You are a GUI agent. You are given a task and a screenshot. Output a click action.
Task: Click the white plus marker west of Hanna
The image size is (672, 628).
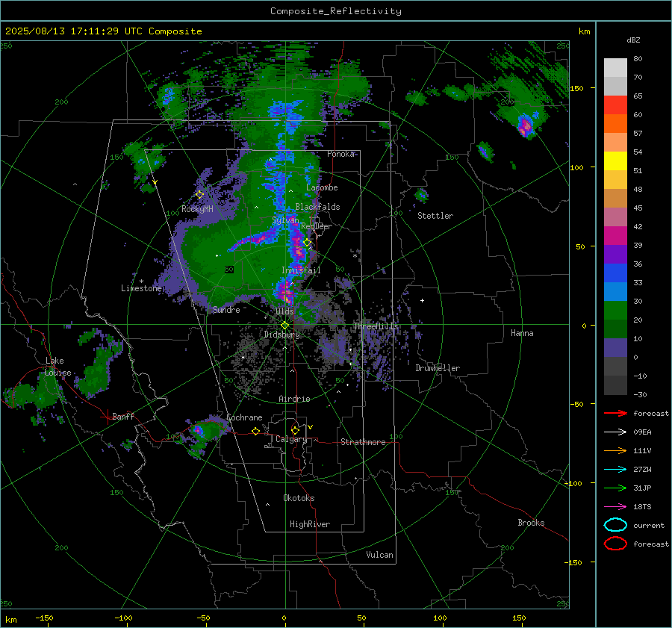[422, 300]
